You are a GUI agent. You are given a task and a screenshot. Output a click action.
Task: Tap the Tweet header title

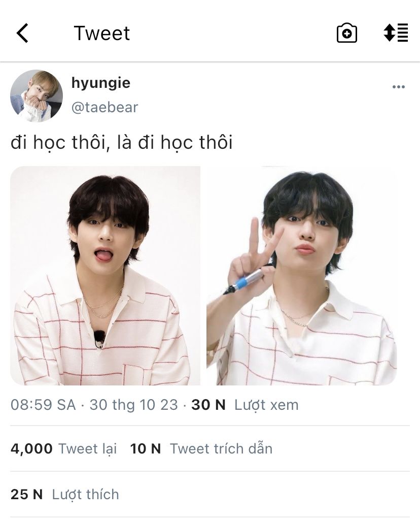point(102,33)
